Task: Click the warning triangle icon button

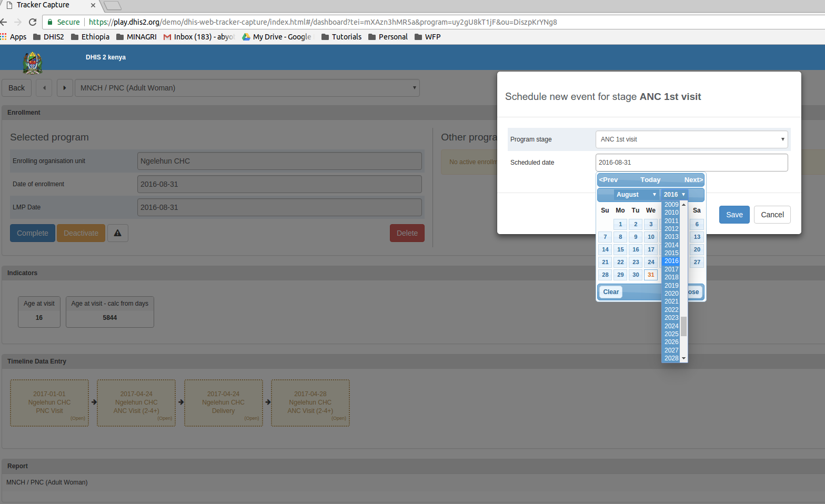Action: coord(118,233)
